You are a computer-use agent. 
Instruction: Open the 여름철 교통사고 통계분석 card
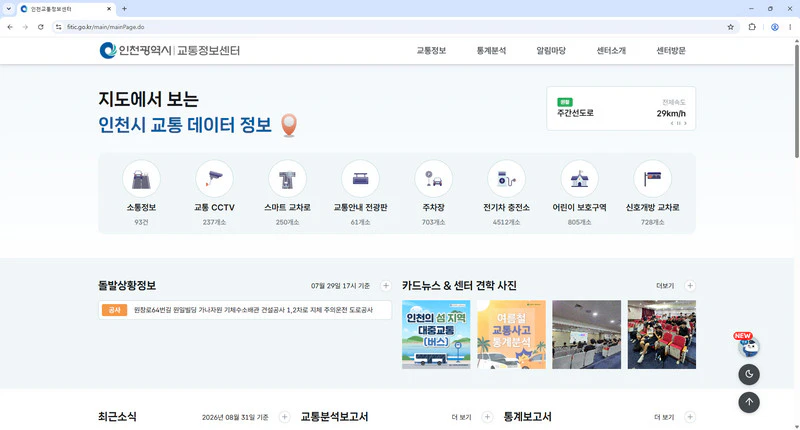pyautogui.click(x=511, y=334)
